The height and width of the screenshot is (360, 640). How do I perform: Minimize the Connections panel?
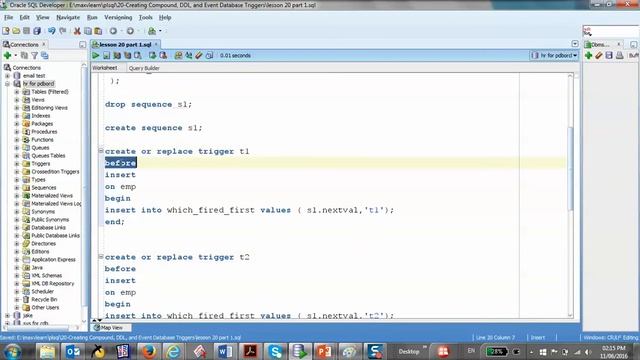point(82,44)
